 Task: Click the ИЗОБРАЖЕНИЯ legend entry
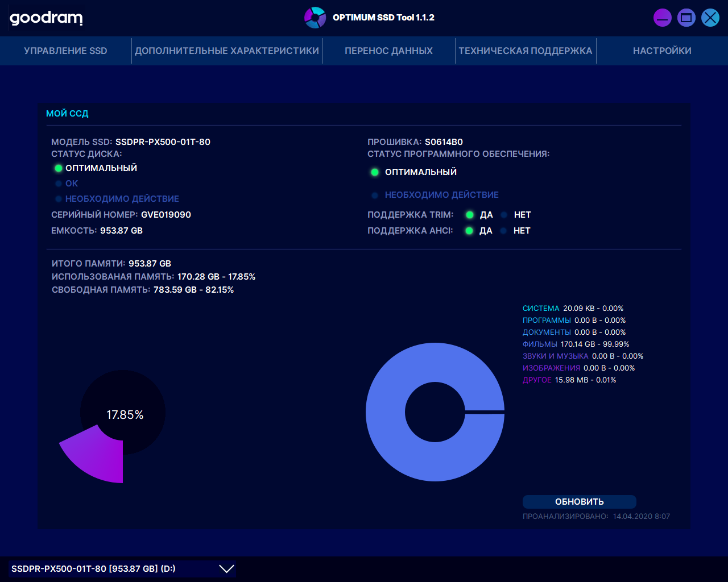[578, 368]
